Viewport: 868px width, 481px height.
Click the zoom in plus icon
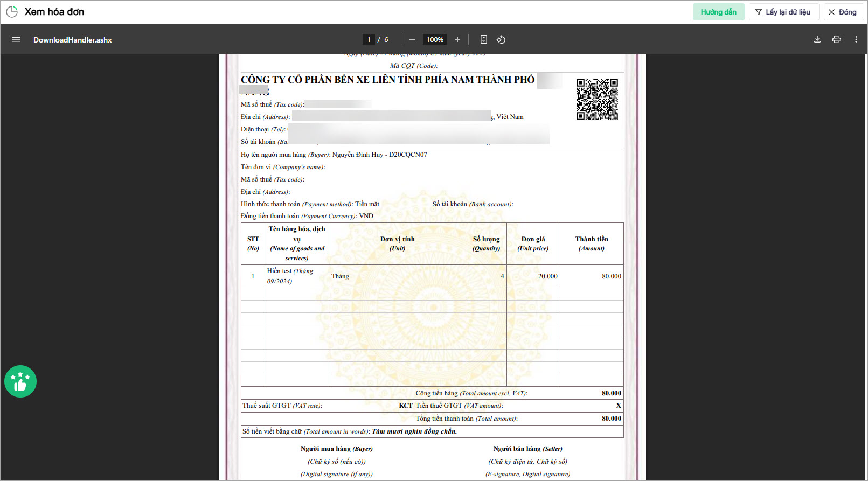point(457,39)
